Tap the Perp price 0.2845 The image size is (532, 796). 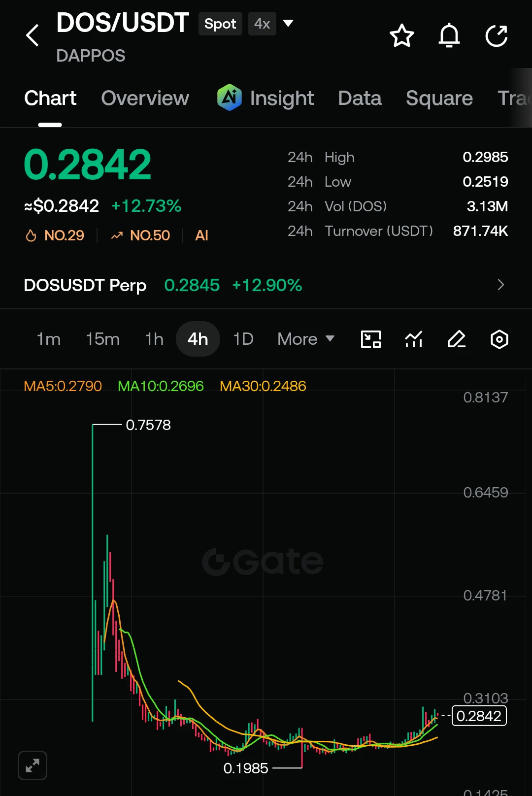pos(192,285)
